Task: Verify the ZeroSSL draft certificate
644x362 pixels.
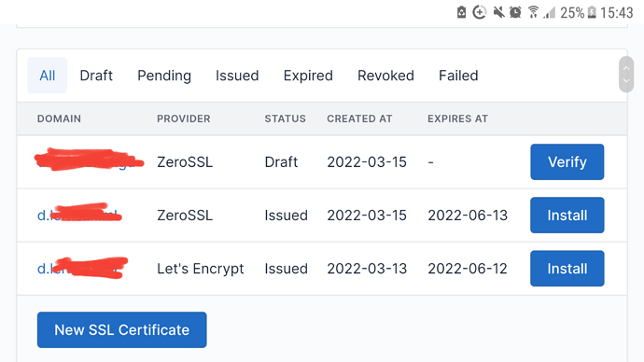Action: (x=567, y=161)
